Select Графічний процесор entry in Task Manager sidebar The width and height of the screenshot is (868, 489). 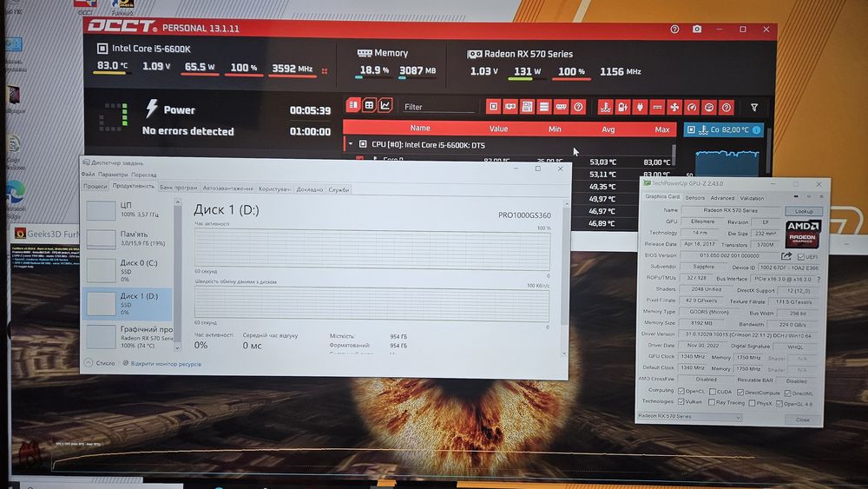pyautogui.click(x=129, y=337)
